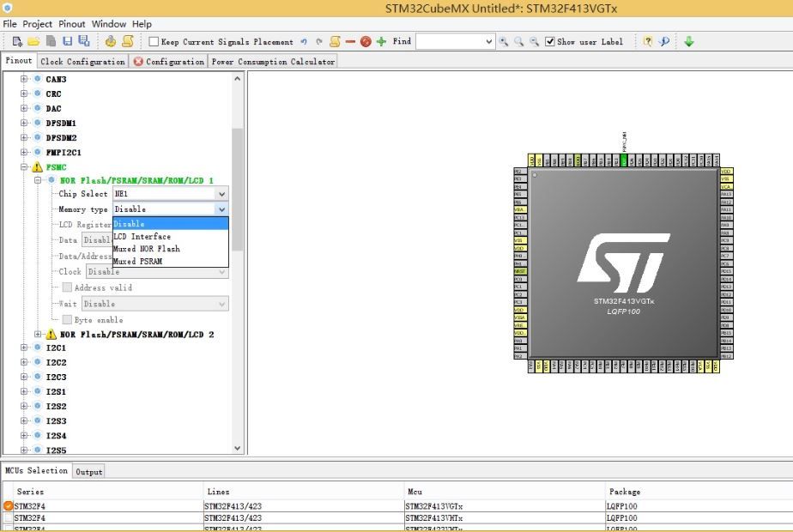Image resolution: width=793 pixels, height=532 pixels.
Task: Open the MCUs Selection tab
Action: (36, 470)
